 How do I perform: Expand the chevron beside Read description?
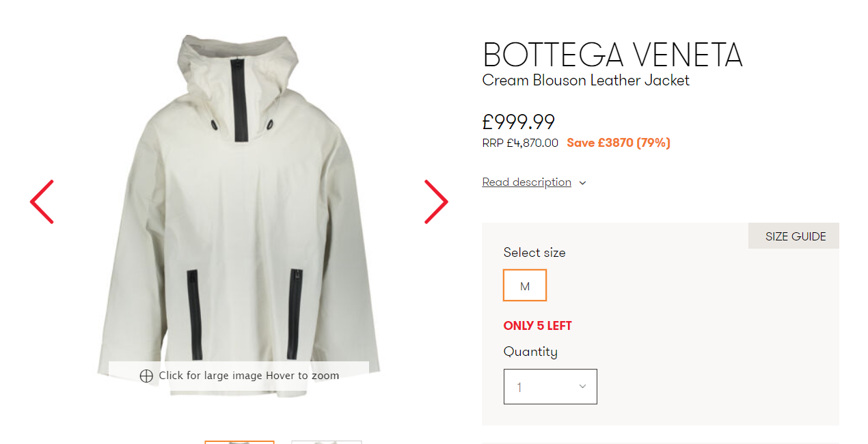pos(582,183)
